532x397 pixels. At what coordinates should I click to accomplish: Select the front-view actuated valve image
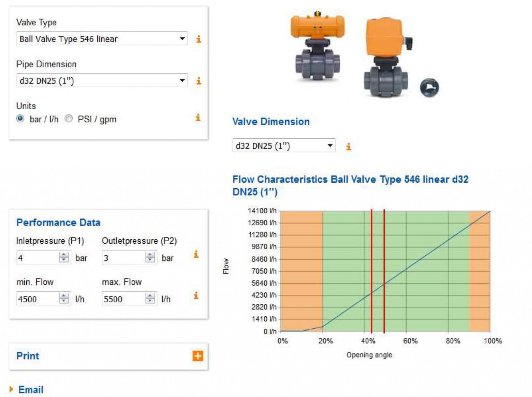pyautogui.click(x=386, y=55)
